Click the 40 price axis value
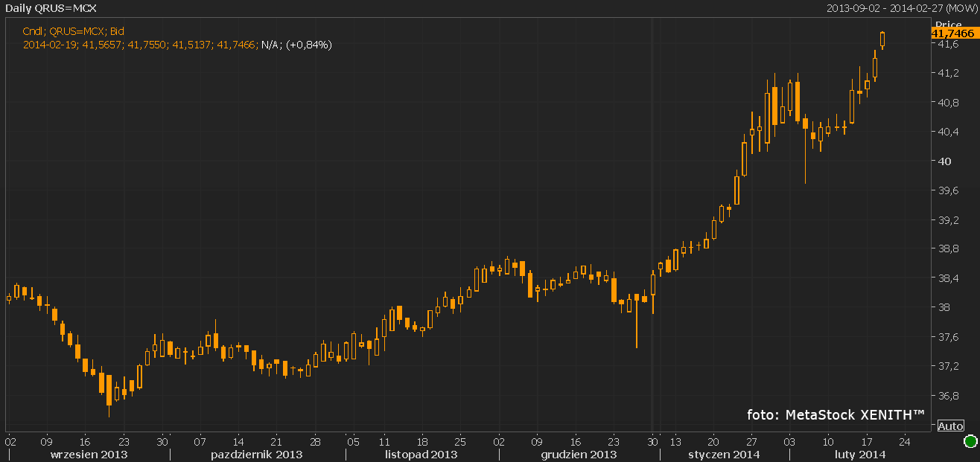980x462 pixels. [944, 161]
